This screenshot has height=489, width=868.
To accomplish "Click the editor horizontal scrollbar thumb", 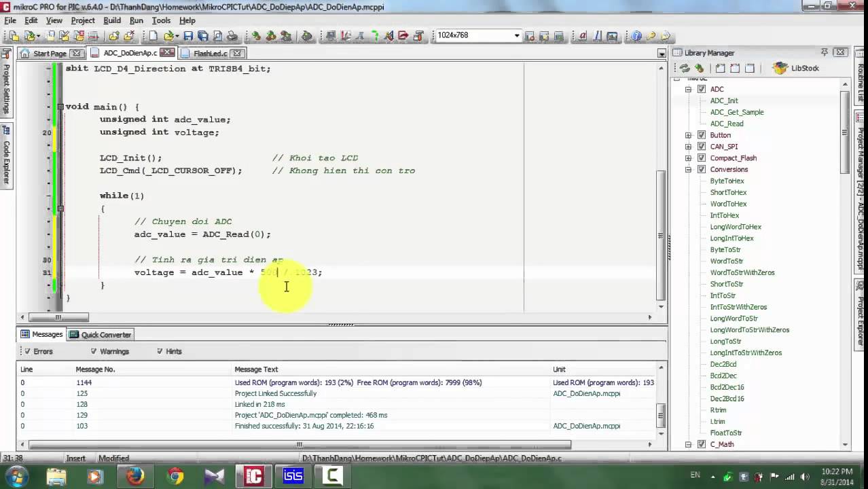I will 58,317.
